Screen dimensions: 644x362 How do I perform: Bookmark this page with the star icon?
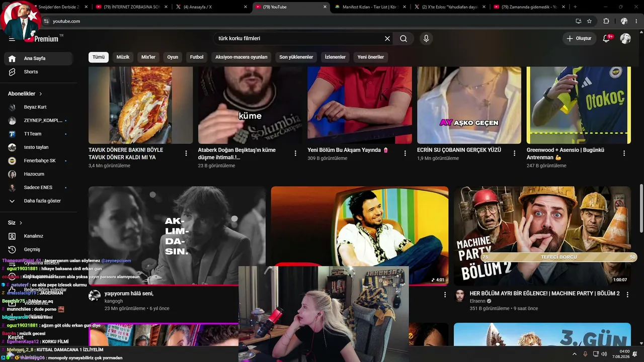pos(589,21)
